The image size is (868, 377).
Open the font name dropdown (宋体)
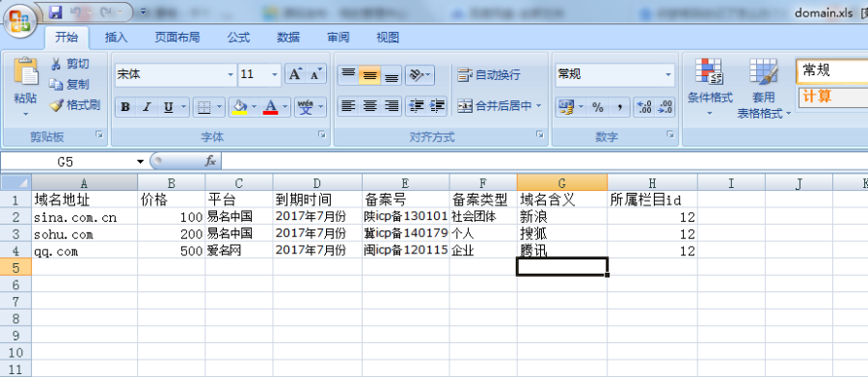(231, 74)
